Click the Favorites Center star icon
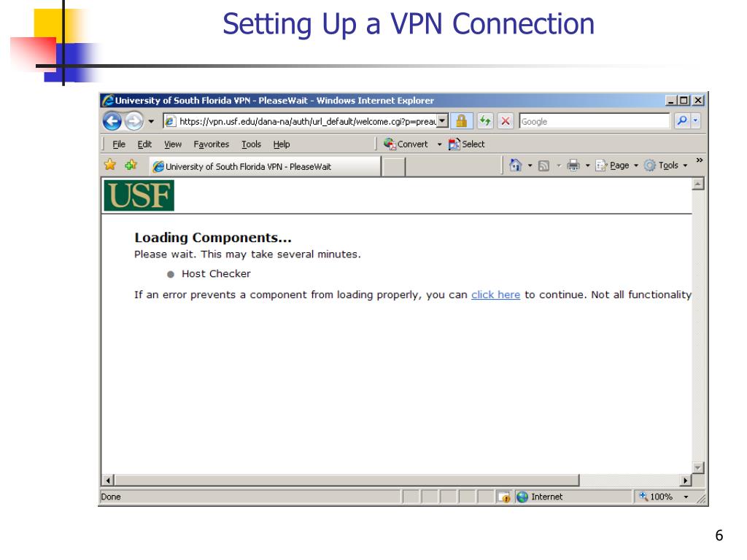This screenshot has width=747, height=560. coord(110,165)
